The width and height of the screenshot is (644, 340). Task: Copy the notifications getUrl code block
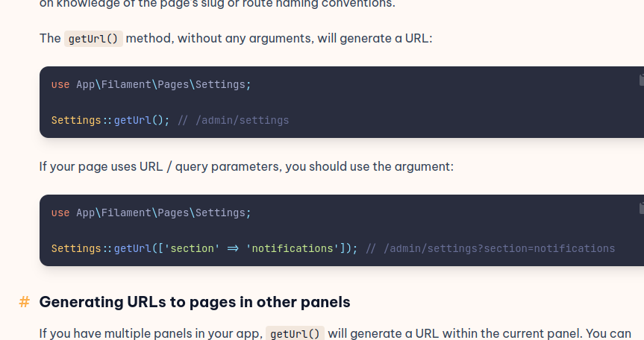pyautogui.click(x=642, y=208)
